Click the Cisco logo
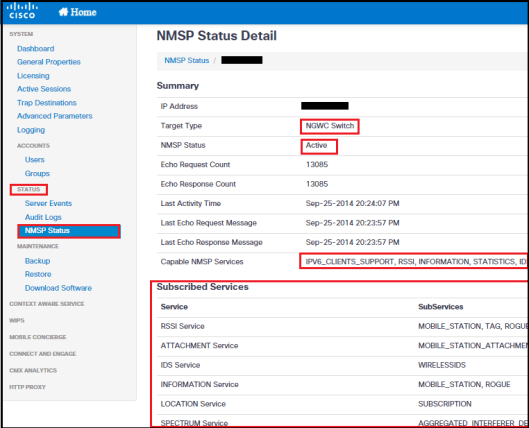 click(x=22, y=11)
